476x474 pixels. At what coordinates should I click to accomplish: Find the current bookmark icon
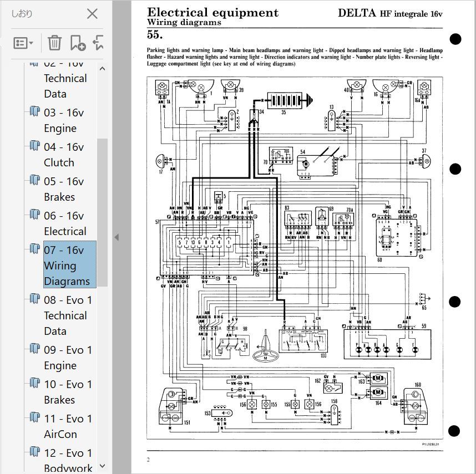tap(98, 43)
